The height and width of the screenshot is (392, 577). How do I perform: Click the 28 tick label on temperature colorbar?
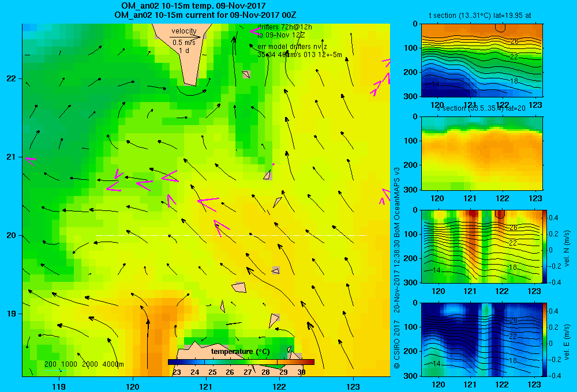pos(265,372)
